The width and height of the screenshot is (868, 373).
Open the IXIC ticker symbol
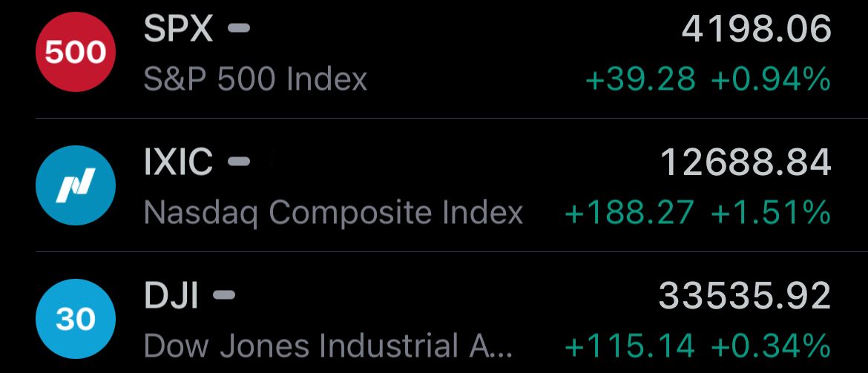(178, 162)
